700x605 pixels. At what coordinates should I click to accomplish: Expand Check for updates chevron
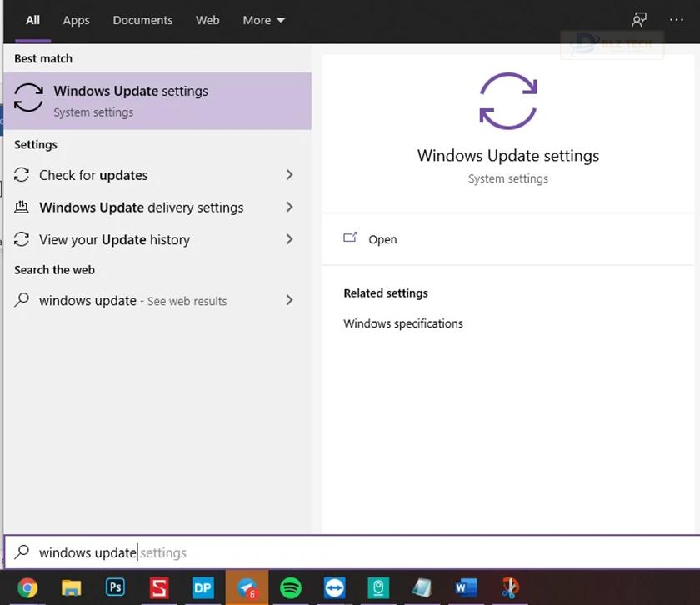click(x=289, y=174)
